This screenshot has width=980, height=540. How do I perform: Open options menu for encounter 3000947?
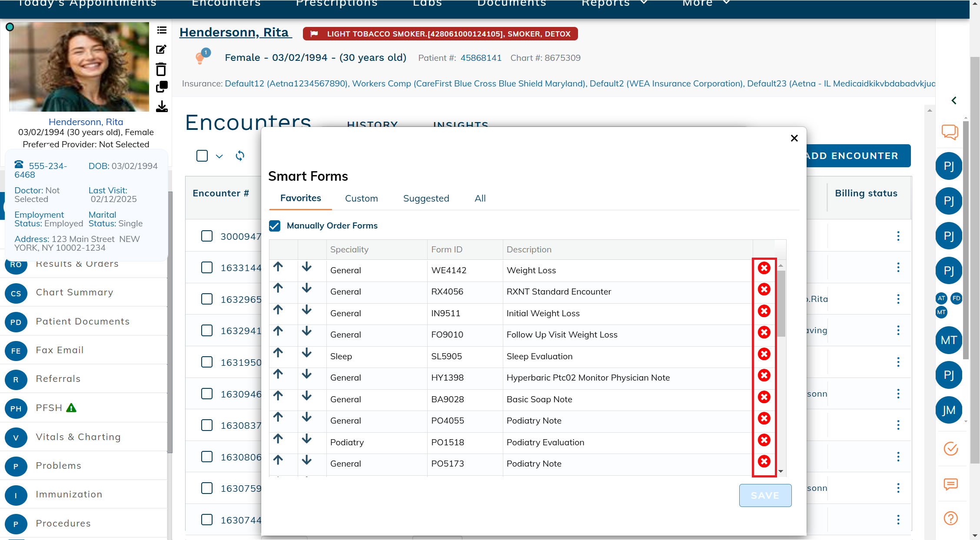(898, 236)
